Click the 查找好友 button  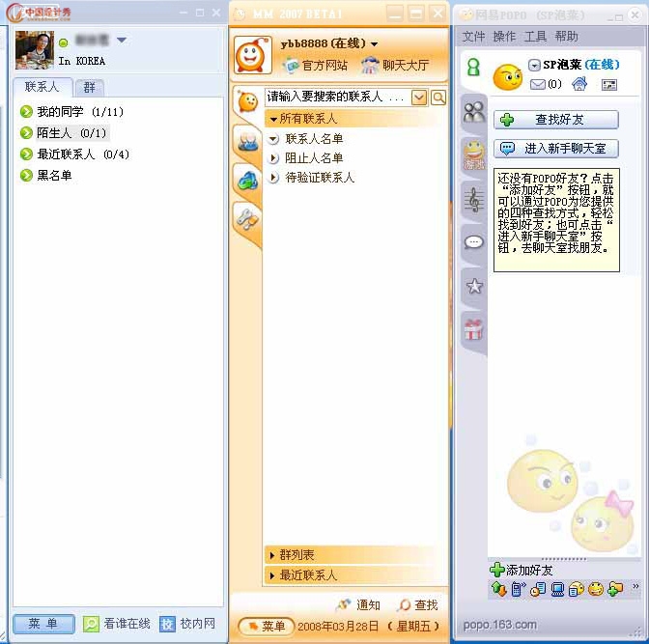coord(556,120)
